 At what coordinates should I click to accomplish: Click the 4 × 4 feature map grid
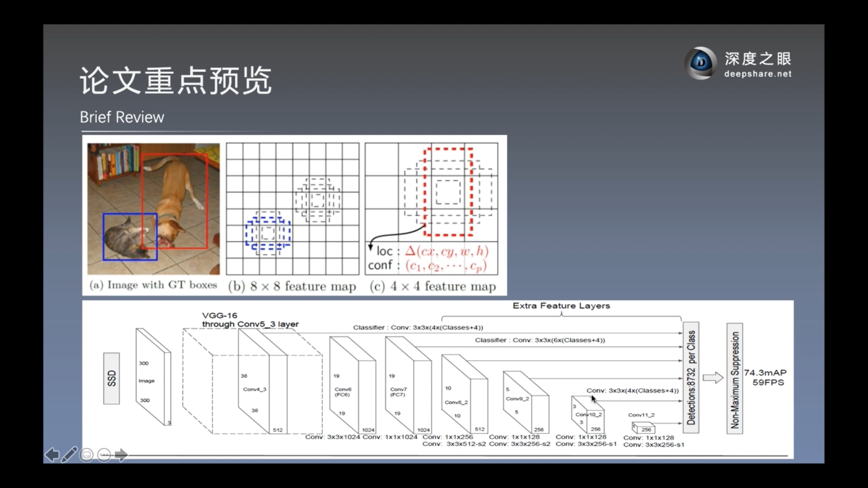431,209
